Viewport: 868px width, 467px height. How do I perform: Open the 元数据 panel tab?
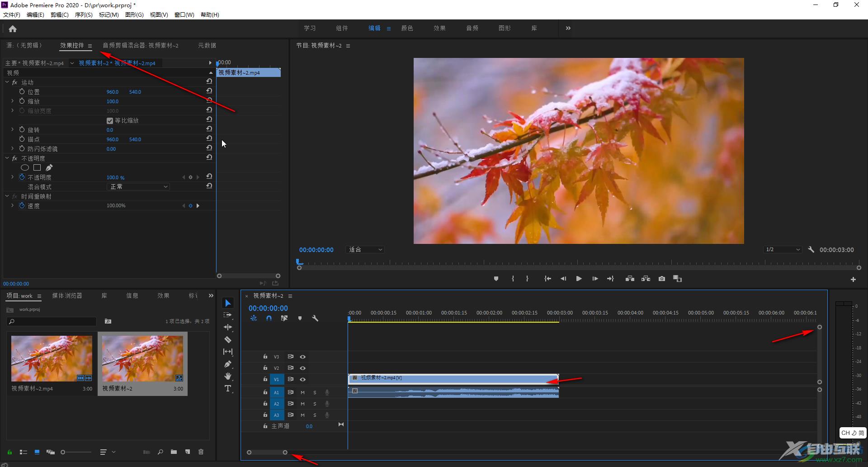tap(207, 45)
